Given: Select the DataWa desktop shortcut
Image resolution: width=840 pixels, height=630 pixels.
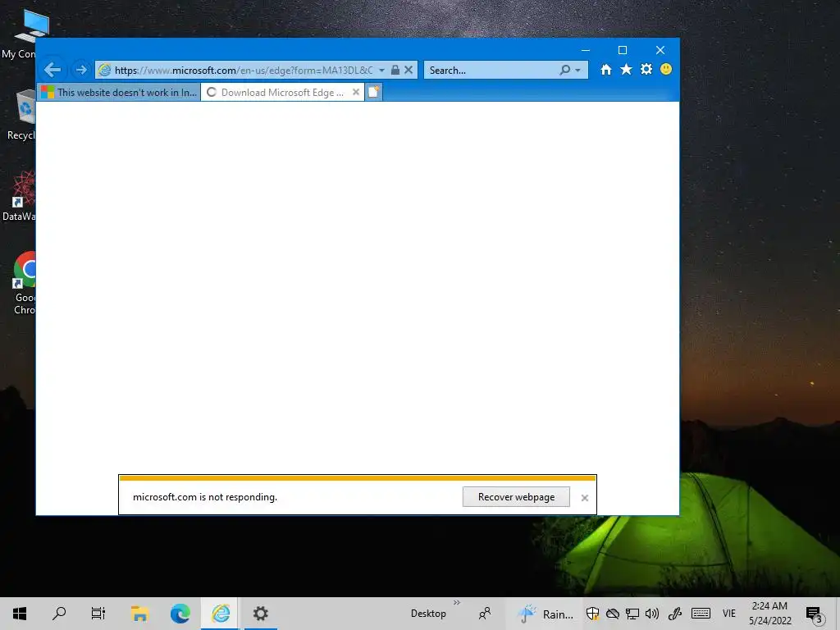Looking at the screenshot, I should pos(20,196).
